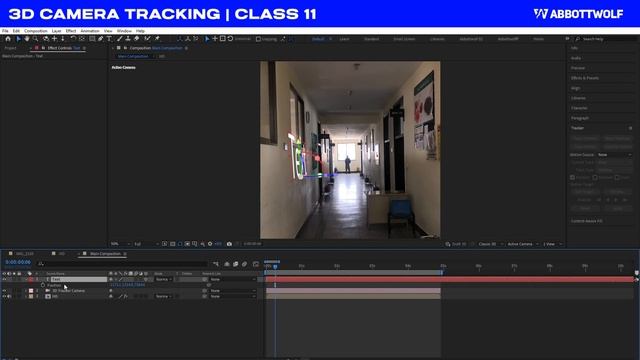Open viewer magnification 50% dropdown
The height and width of the screenshot is (360, 640).
point(120,244)
